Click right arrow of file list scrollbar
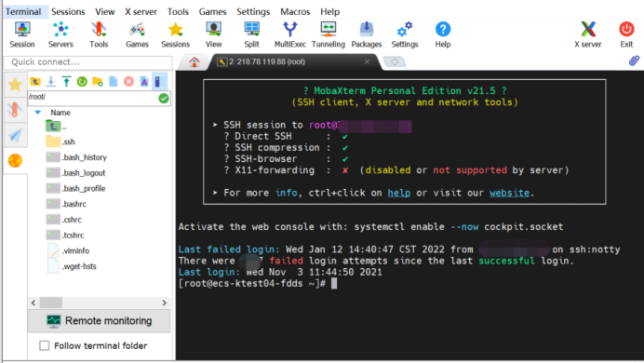The width and height of the screenshot is (644, 363). coord(165,302)
